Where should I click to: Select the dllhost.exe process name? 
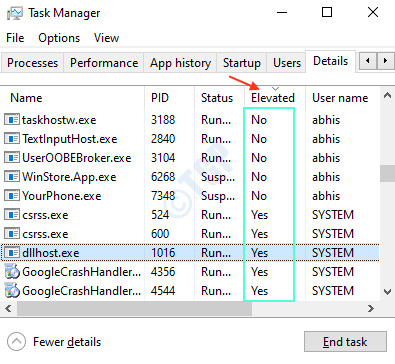51,253
